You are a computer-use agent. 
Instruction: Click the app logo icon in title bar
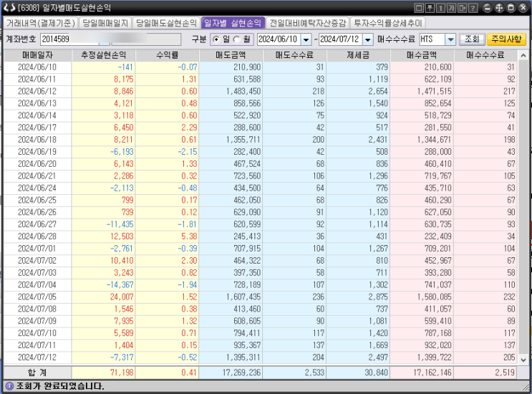(x=9, y=7)
